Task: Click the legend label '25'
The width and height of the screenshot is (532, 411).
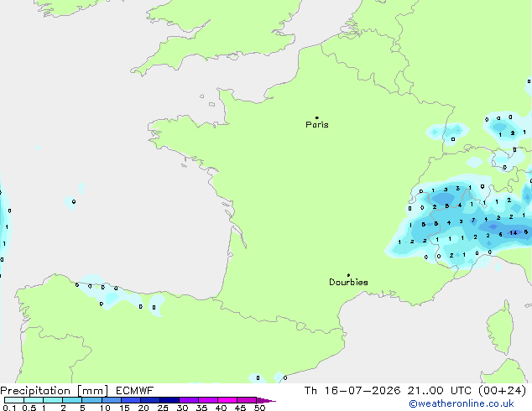Action: 163,408
